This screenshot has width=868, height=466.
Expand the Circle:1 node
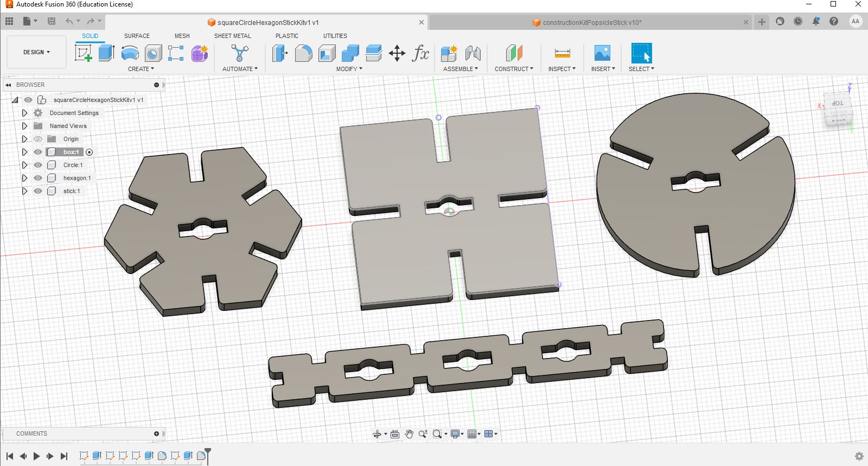[x=24, y=165]
